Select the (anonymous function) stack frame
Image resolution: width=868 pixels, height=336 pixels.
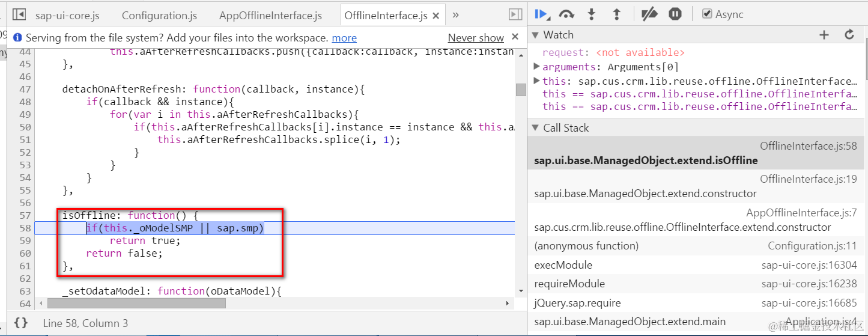[x=696, y=246]
